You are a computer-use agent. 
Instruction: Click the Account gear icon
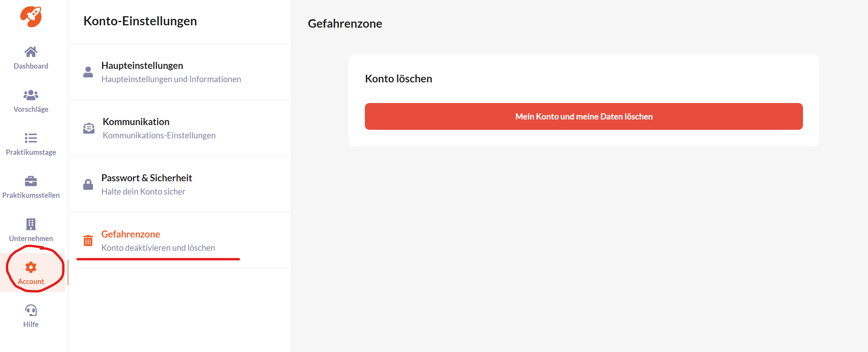[x=31, y=267]
